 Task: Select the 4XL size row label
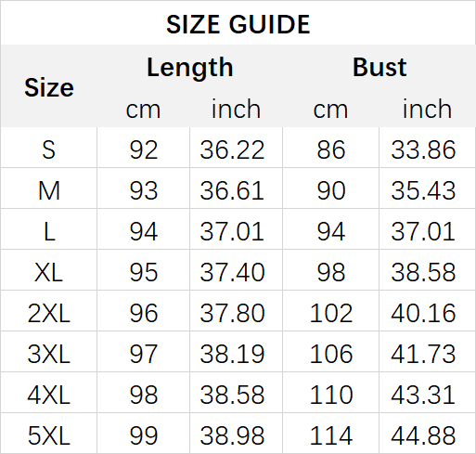pos(49,395)
